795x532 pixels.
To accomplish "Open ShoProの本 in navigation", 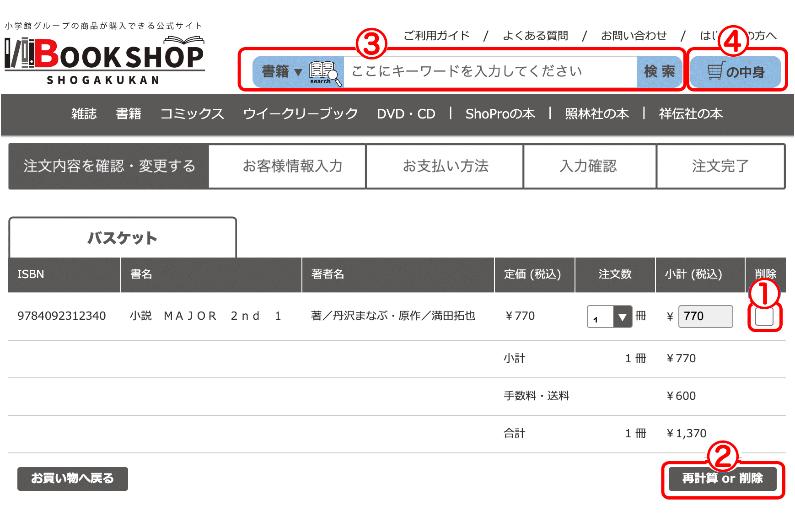I will 500,114.
